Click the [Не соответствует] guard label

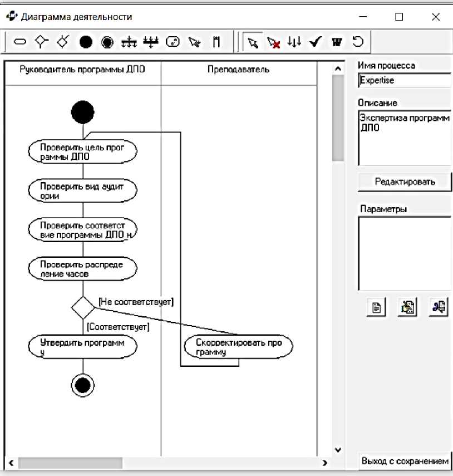click(x=136, y=302)
